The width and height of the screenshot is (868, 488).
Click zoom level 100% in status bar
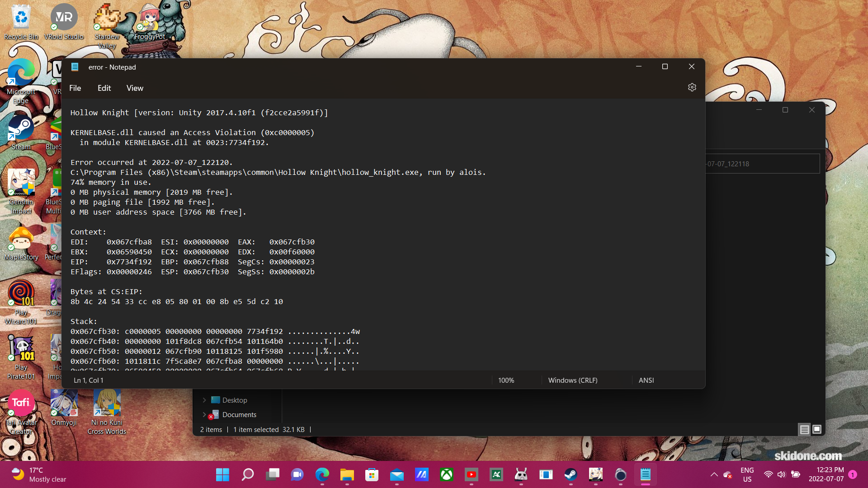[506, 380]
